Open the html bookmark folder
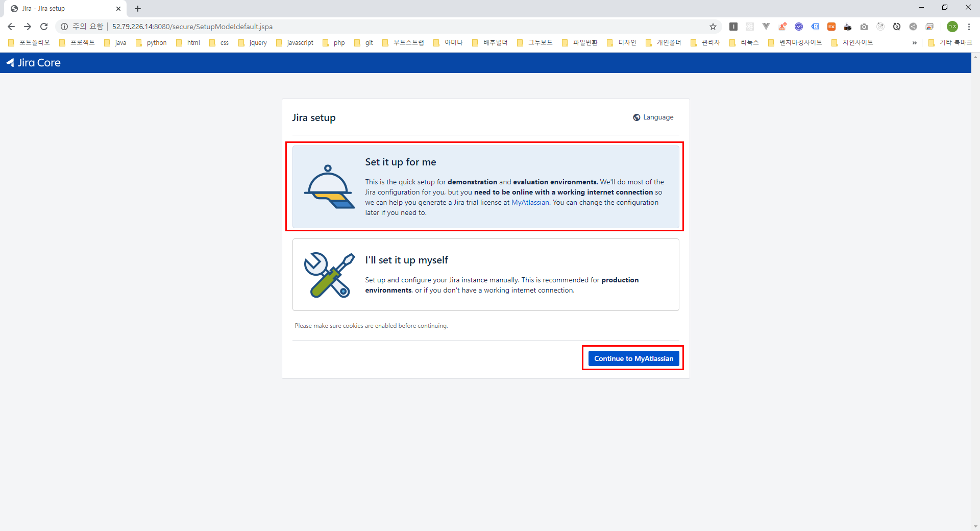The height and width of the screenshot is (531, 980). pos(188,43)
